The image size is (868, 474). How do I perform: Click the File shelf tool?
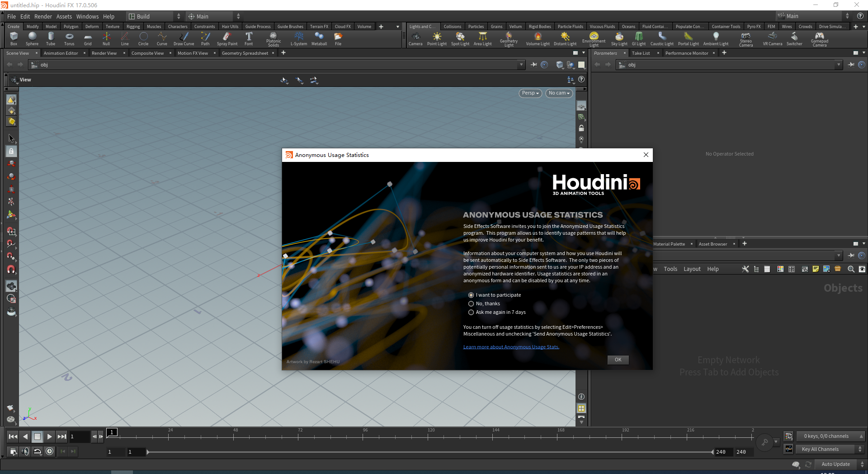(x=338, y=39)
